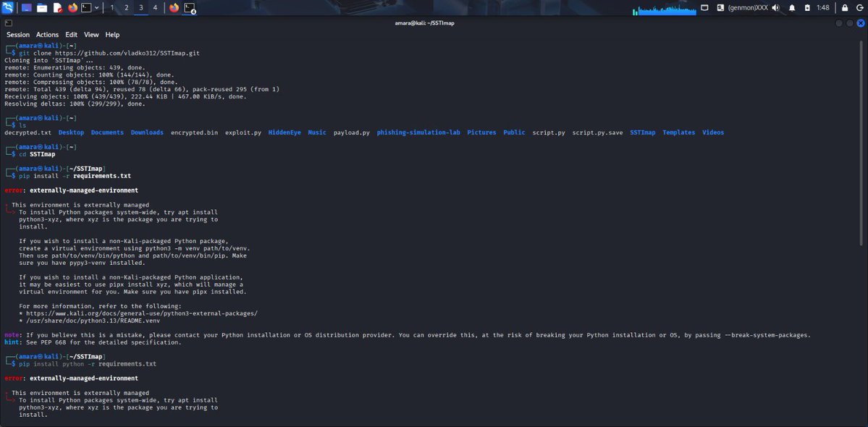The height and width of the screenshot is (427, 868).
Task: Click the SSTImap.git clone URL
Action: pos(127,54)
